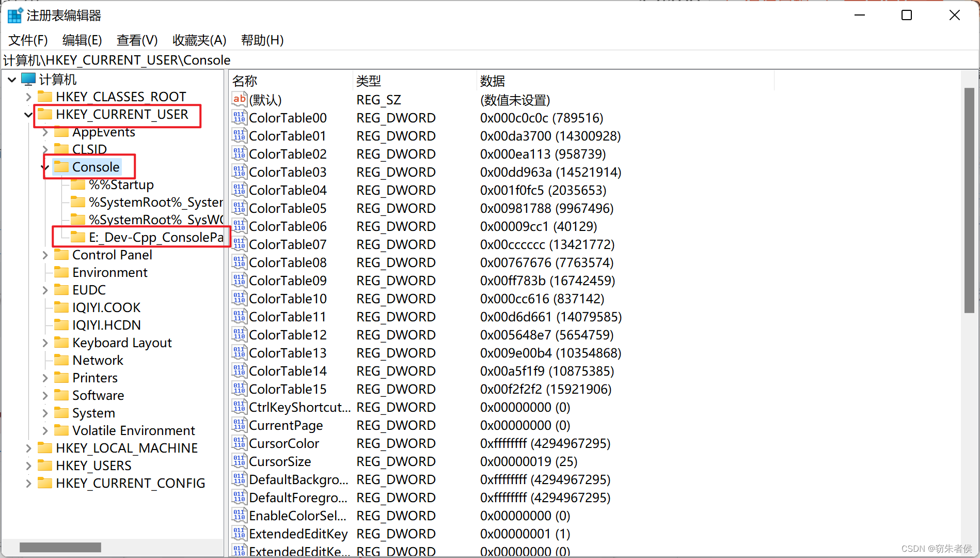Screen dimensions: 980x558
Task: Click the Console folder icon
Action: coord(61,166)
